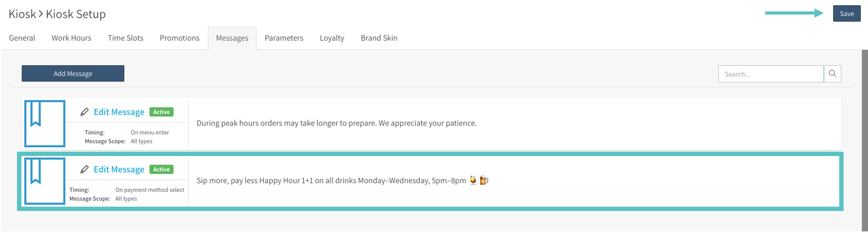
Task: Open Edit Message for Happy Hour promo
Action: (119, 169)
